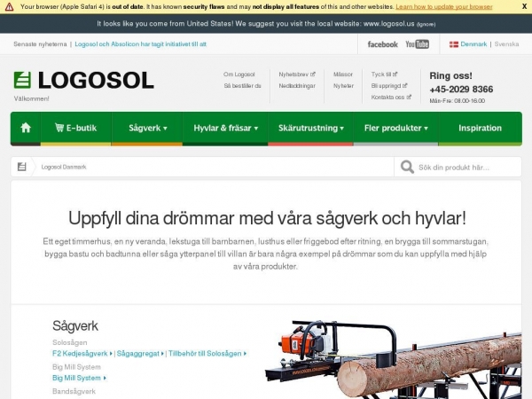Viewport: 532px width, 399px height.
Task: Open Om Logosol page
Action: (239, 74)
